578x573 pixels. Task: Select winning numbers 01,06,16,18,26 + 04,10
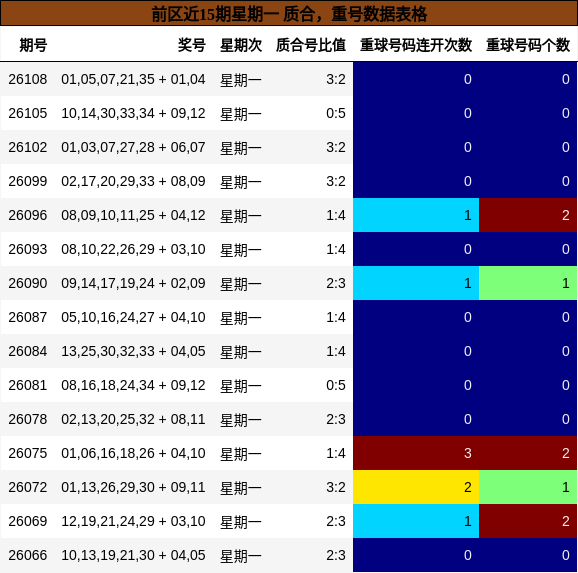pyautogui.click(x=133, y=453)
